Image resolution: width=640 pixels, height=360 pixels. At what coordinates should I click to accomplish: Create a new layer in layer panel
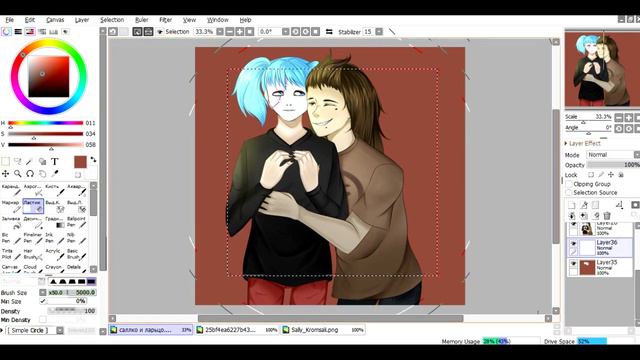pos(572,205)
